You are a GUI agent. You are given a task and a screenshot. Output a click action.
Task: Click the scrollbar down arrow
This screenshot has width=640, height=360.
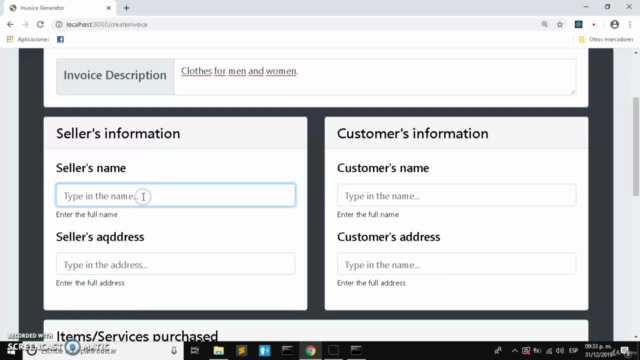(636, 337)
